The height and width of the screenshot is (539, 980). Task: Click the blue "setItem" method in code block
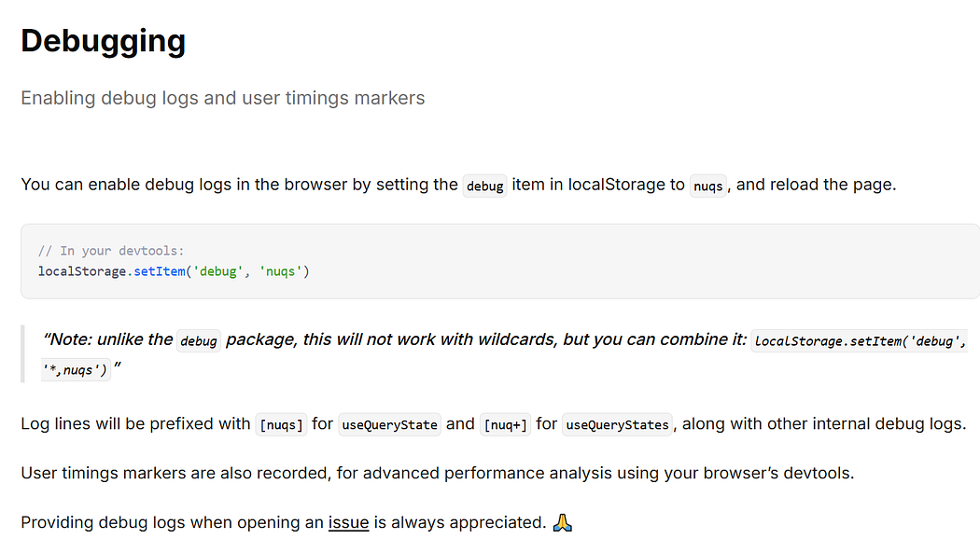(x=160, y=271)
